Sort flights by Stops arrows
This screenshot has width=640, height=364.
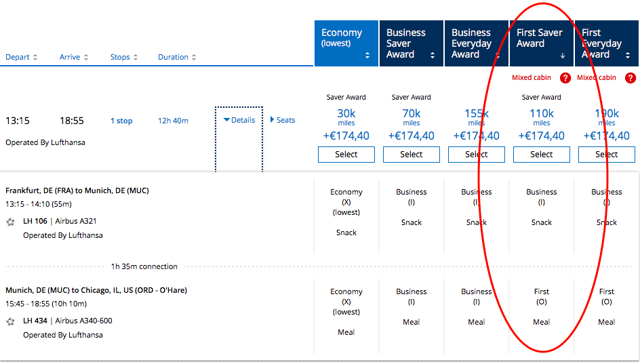click(136, 58)
